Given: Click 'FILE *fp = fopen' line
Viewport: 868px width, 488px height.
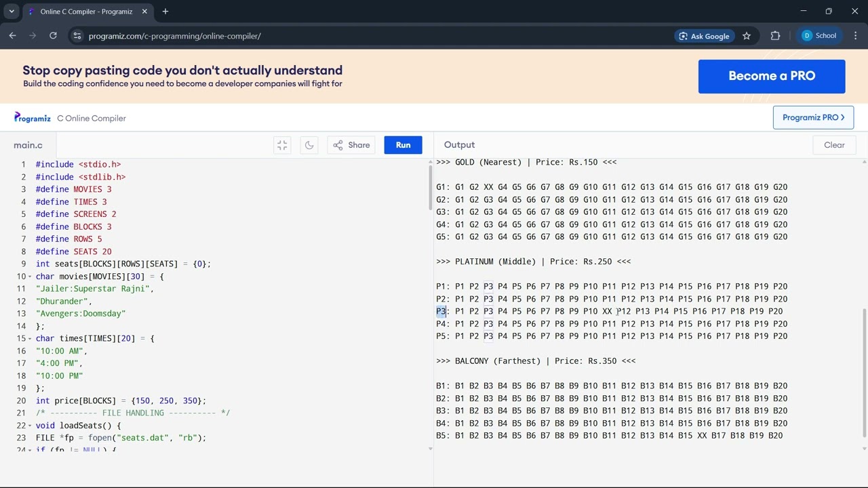Looking at the screenshot, I should click(x=121, y=438).
